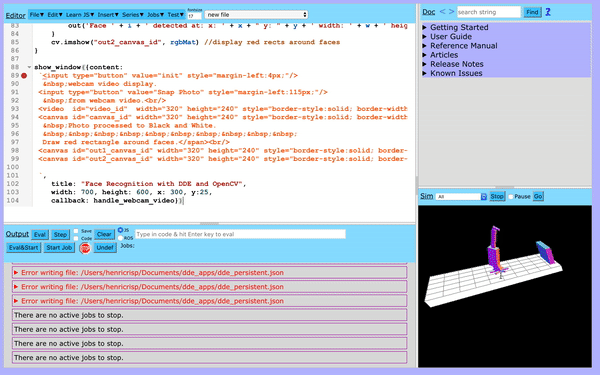Click the Eval&Start button
The image size is (600, 375).
[x=23, y=248]
